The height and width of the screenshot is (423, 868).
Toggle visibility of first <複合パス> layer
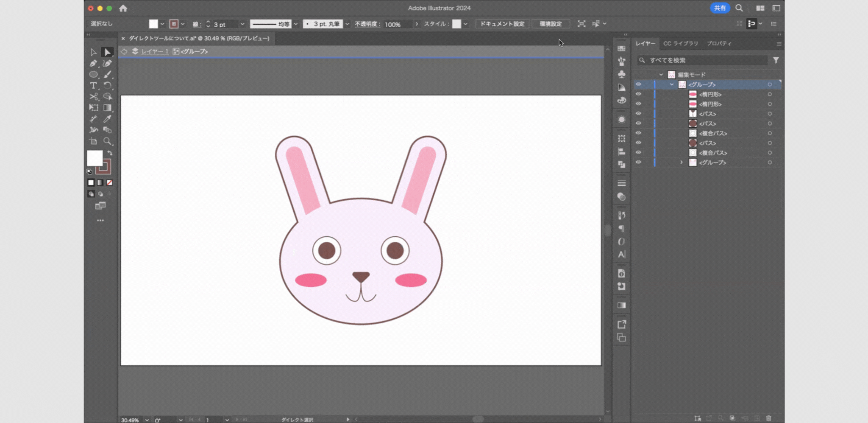pyautogui.click(x=638, y=133)
